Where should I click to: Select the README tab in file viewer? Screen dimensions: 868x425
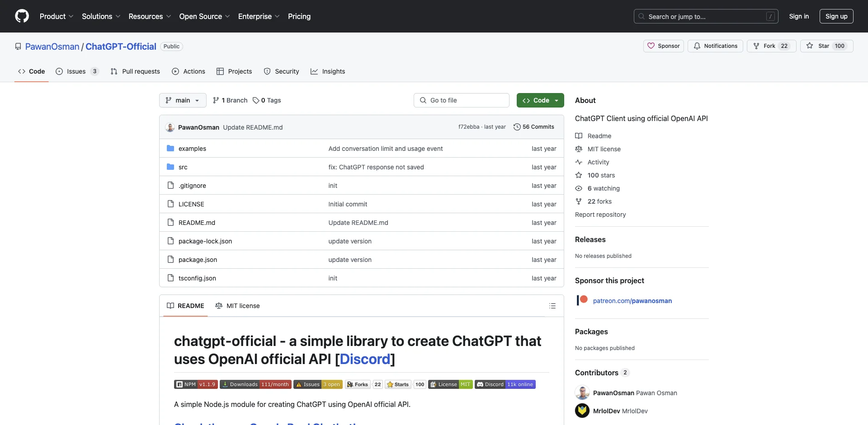click(185, 306)
